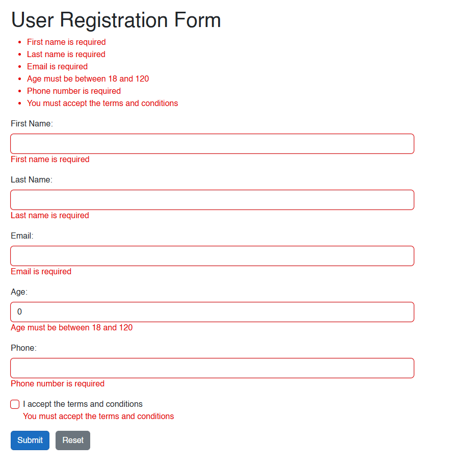Click the First Name label
476x468 pixels.
(32, 123)
